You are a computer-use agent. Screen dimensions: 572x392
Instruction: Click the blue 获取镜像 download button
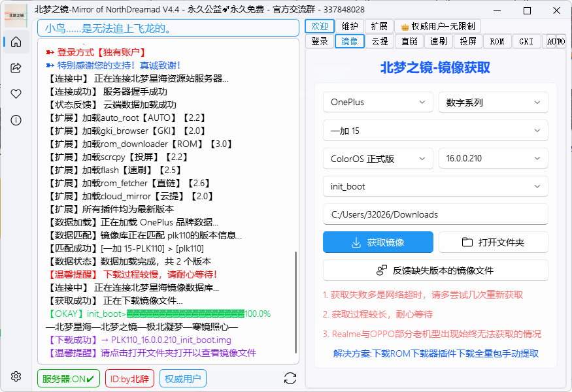click(x=378, y=242)
